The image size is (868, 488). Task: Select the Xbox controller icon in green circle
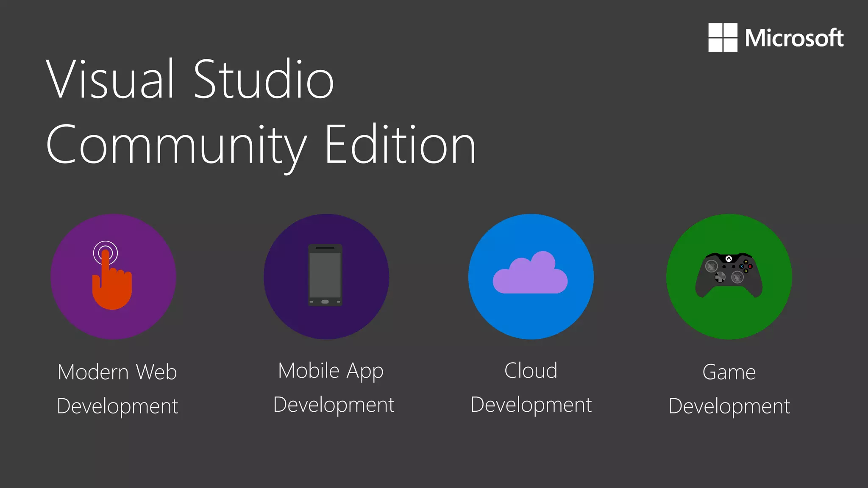(729, 275)
